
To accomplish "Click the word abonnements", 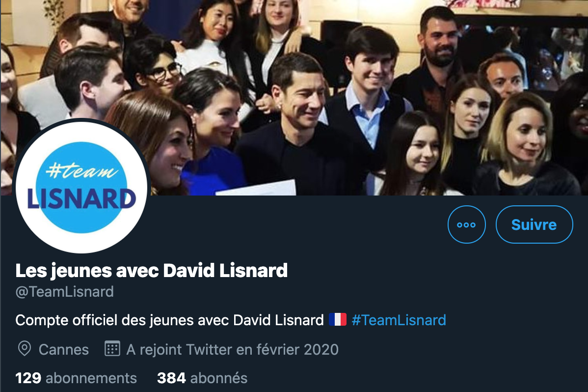I will [91, 378].
